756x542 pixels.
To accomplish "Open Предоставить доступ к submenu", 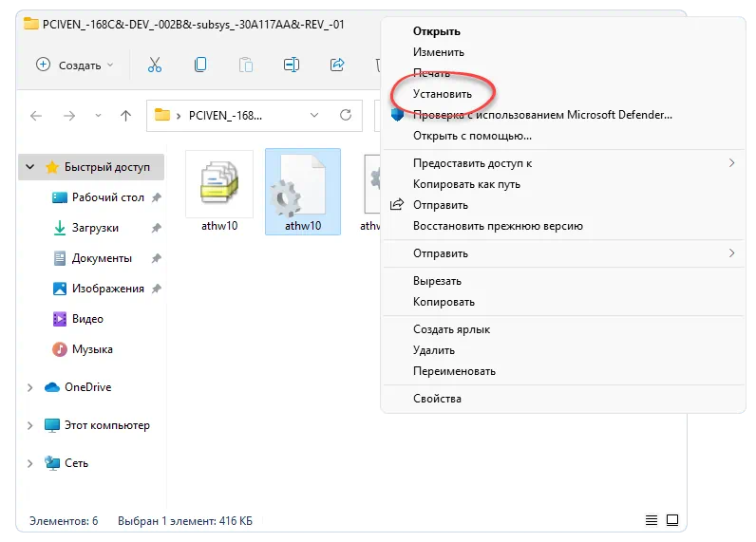I will 563,163.
